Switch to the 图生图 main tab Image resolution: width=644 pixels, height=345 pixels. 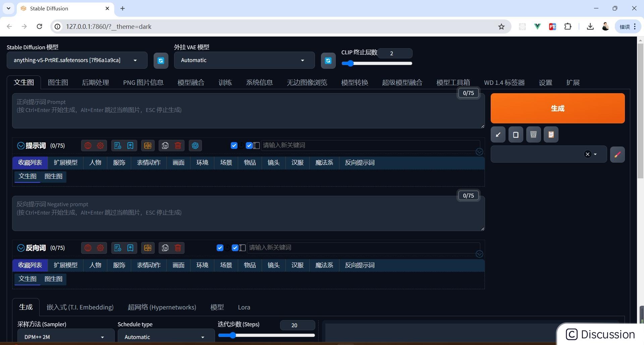tap(58, 82)
